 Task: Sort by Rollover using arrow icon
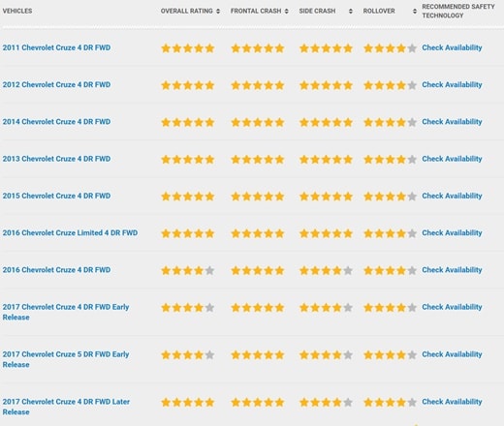tap(415, 12)
